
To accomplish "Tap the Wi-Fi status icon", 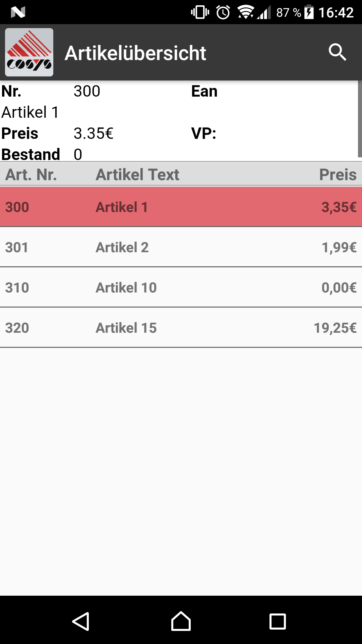I will (x=245, y=12).
